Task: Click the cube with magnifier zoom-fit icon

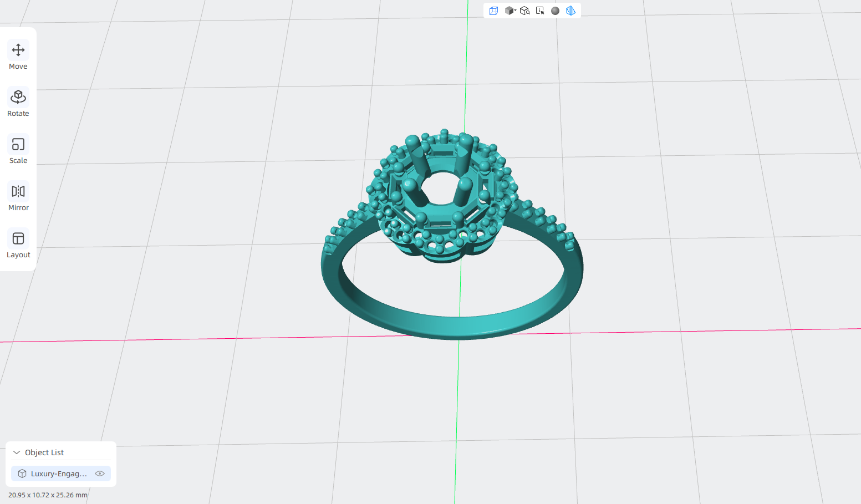Action: tap(524, 11)
